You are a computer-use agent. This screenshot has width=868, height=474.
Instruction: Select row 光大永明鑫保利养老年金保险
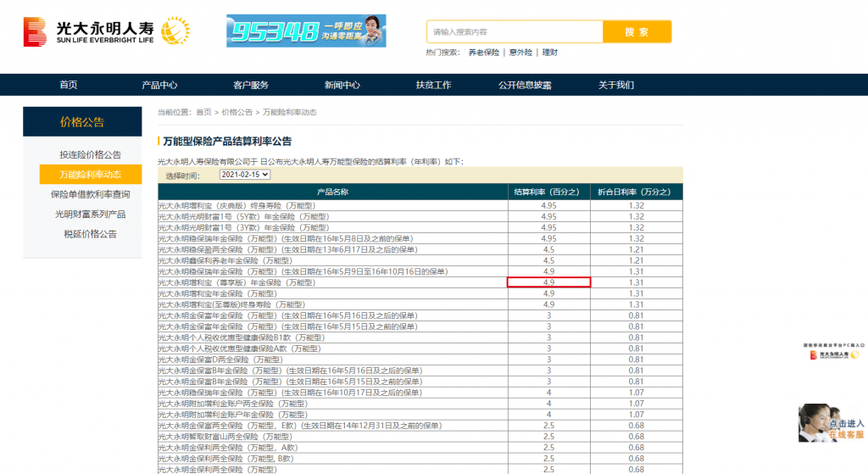click(420, 260)
